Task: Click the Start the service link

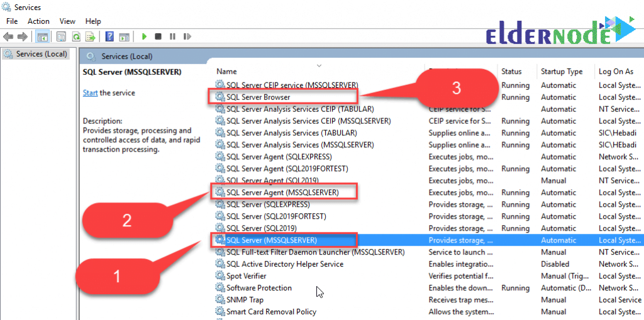Action: [x=90, y=93]
